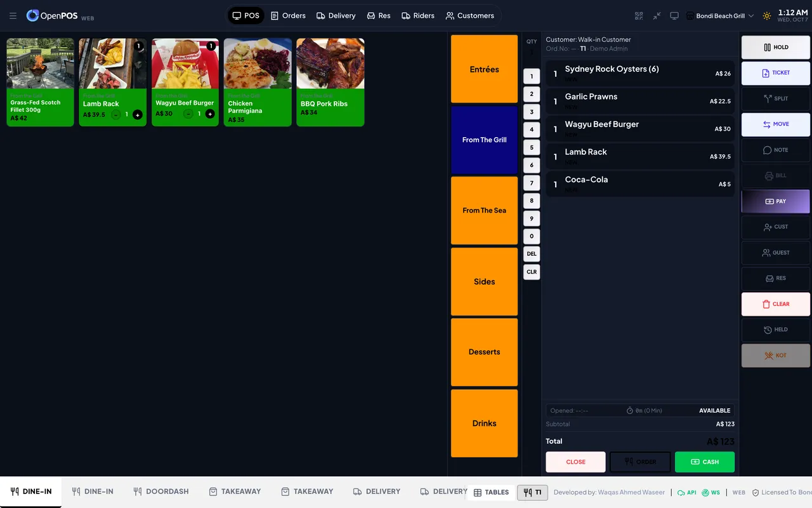Select the Sydney Rock Oysters (6) line
This screenshot has height=508, width=812.
[640, 73]
